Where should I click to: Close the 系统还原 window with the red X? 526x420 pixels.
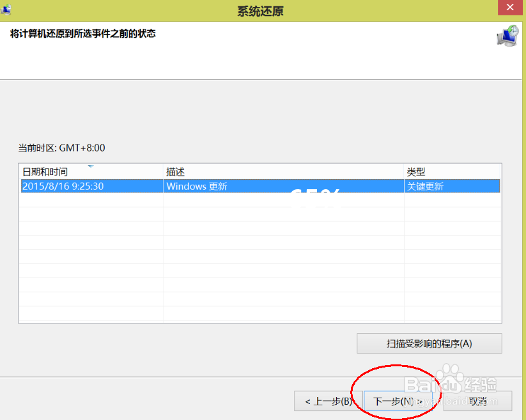510,7
